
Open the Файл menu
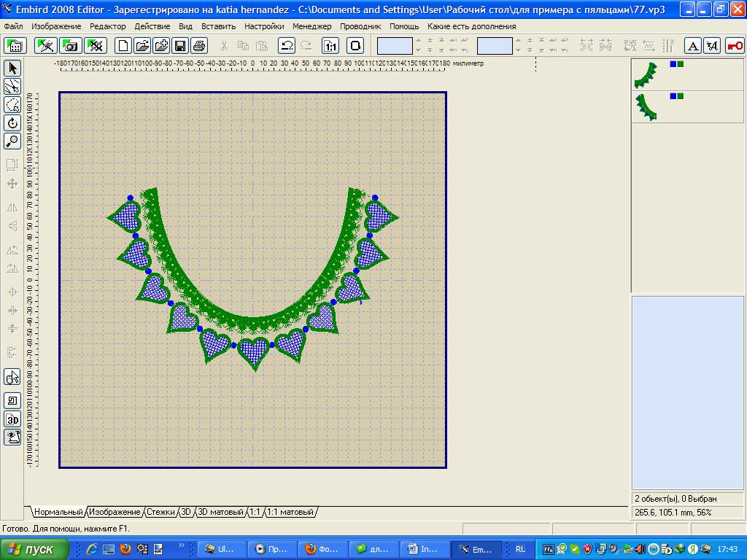(x=13, y=26)
